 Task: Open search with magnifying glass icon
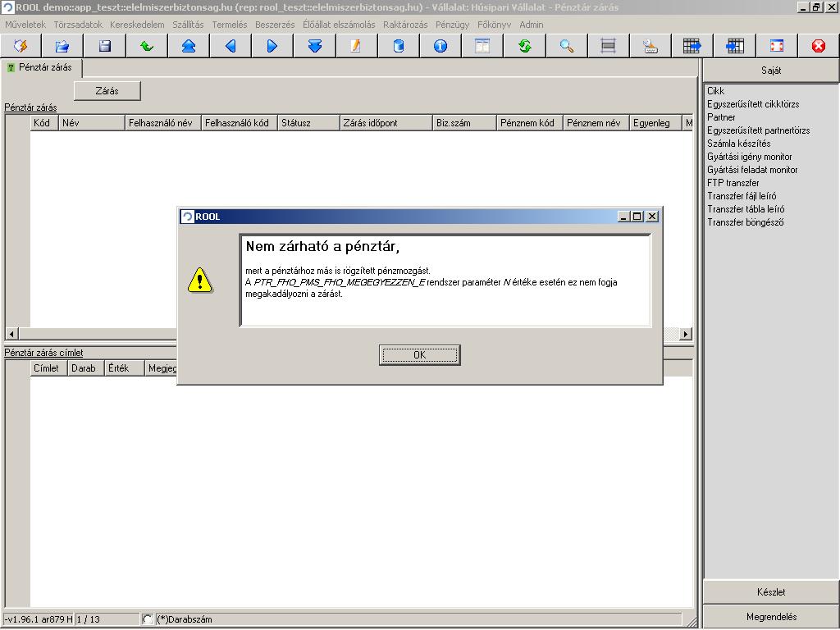[566, 46]
